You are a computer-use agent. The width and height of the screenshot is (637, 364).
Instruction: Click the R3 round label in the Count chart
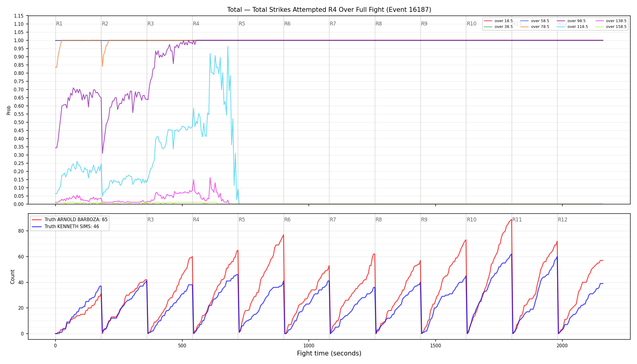click(x=150, y=220)
